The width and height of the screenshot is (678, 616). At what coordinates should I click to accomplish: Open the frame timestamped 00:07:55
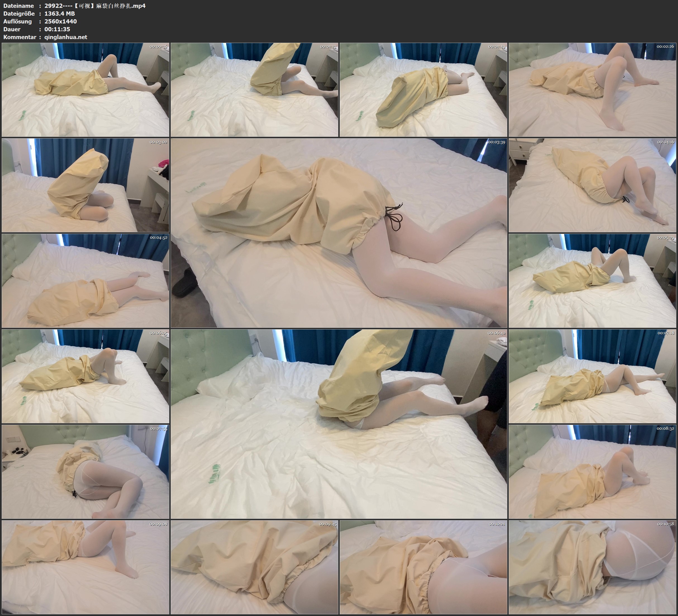coord(85,472)
